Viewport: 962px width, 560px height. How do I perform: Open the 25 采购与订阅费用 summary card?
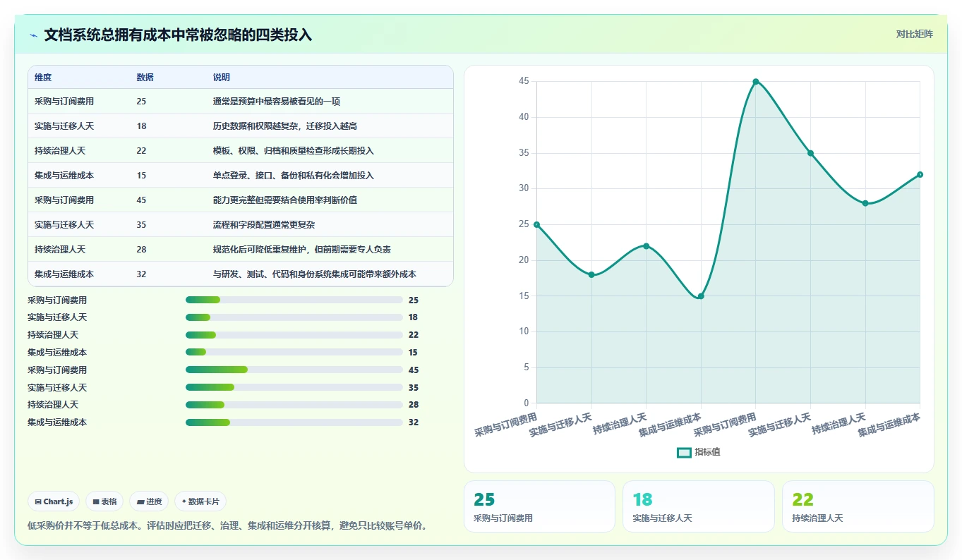point(539,506)
